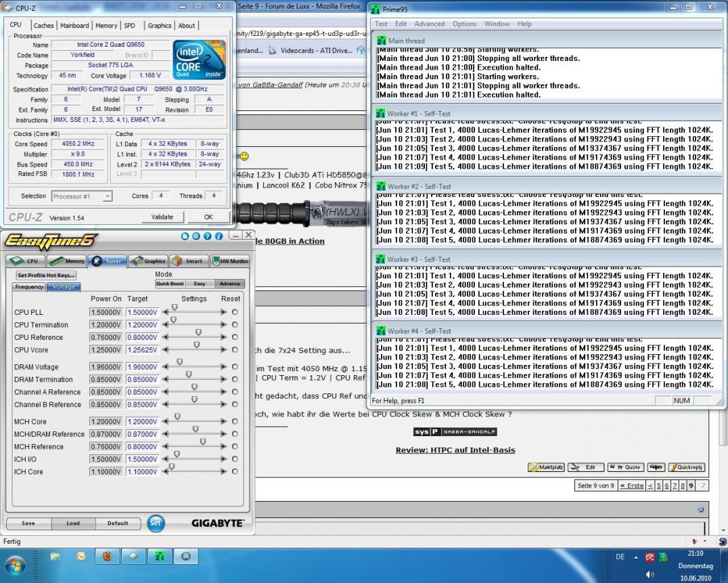Click DRAM Voltage increase right arrow
Viewport: 728px width, 583px height.
(224, 367)
